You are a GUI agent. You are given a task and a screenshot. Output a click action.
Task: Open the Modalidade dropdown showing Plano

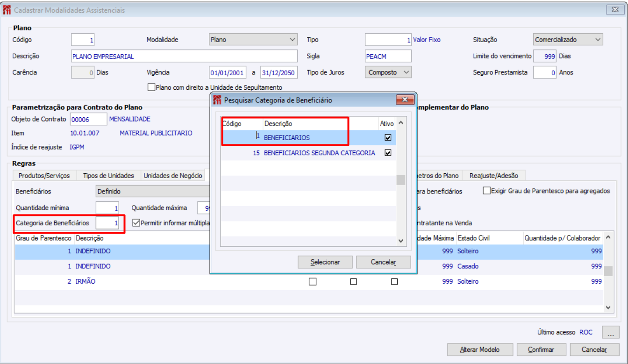click(x=253, y=40)
